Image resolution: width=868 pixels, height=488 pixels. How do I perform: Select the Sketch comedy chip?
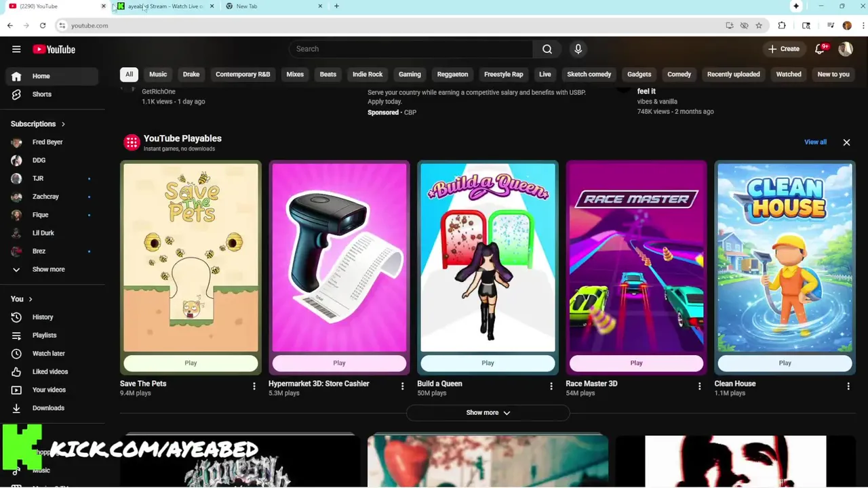[589, 75]
